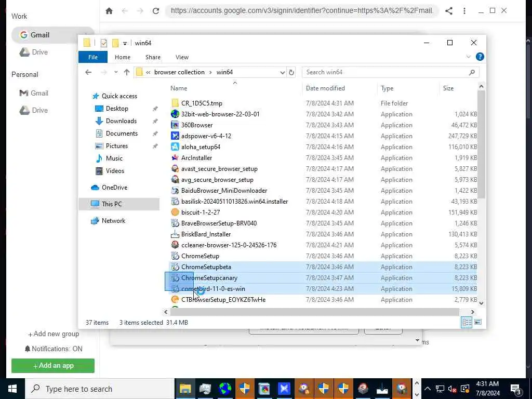532x399 pixels.
Task: Show hidden system tray icons
Action: tap(428, 389)
